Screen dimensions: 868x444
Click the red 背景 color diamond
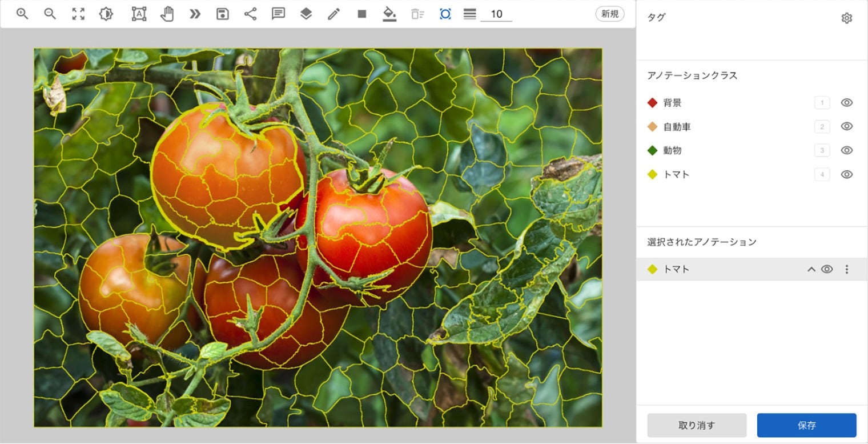[x=653, y=103]
